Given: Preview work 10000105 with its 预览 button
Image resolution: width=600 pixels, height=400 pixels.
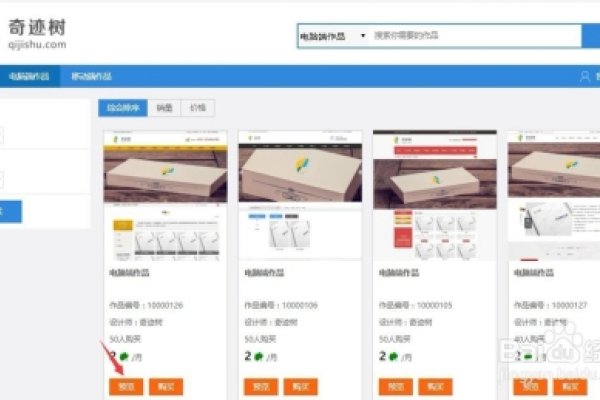Looking at the screenshot, I should (x=396, y=387).
